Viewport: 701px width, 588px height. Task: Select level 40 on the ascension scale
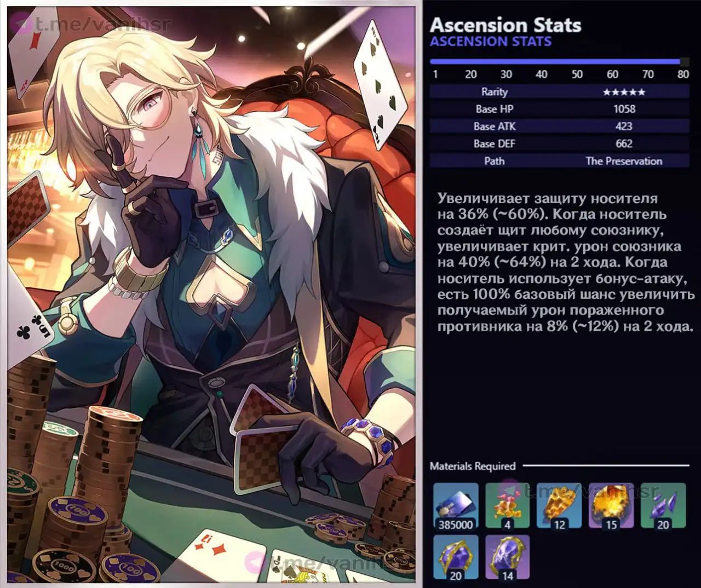tap(542, 74)
